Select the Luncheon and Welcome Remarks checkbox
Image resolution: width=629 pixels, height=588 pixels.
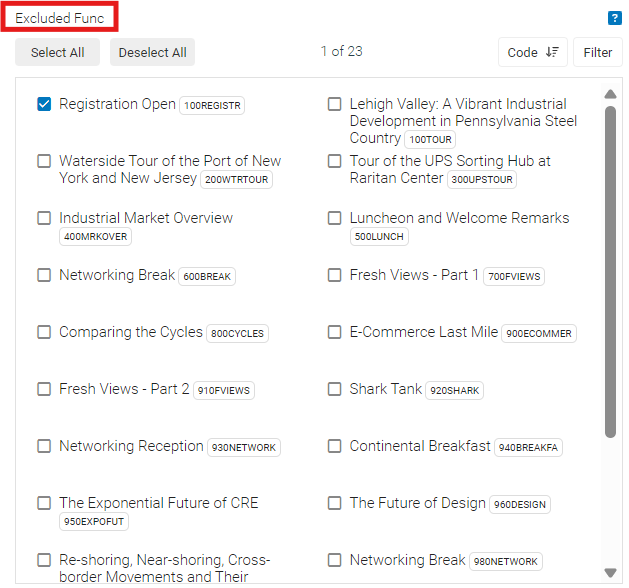[335, 218]
